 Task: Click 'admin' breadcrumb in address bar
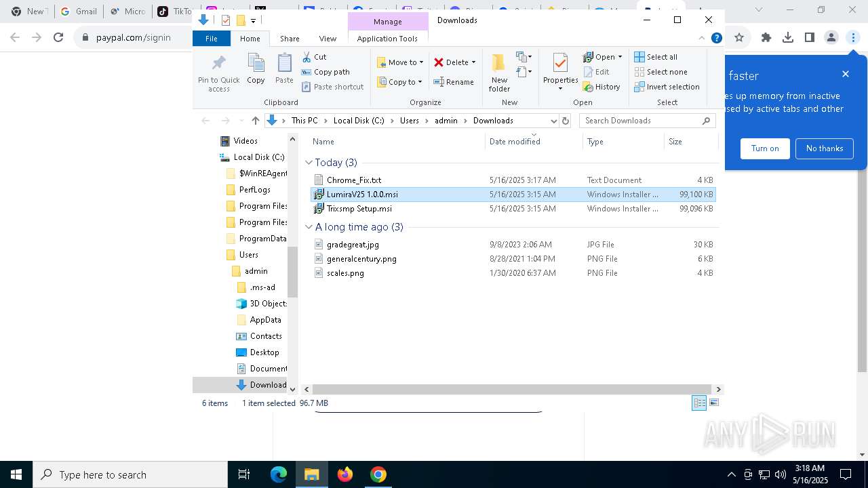(446, 121)
